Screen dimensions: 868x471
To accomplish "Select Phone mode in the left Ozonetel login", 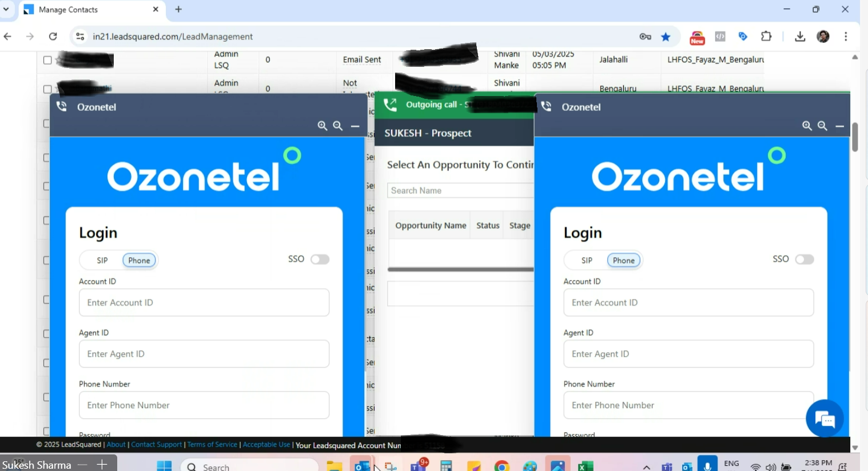I will 139,260.
